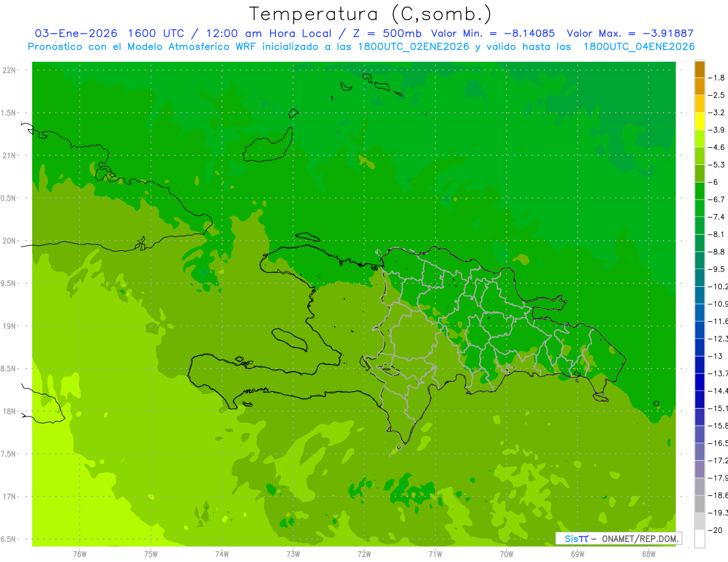Click the "-7.4" legend value
The width and height of the screenshot is (728, 562).
717,217
